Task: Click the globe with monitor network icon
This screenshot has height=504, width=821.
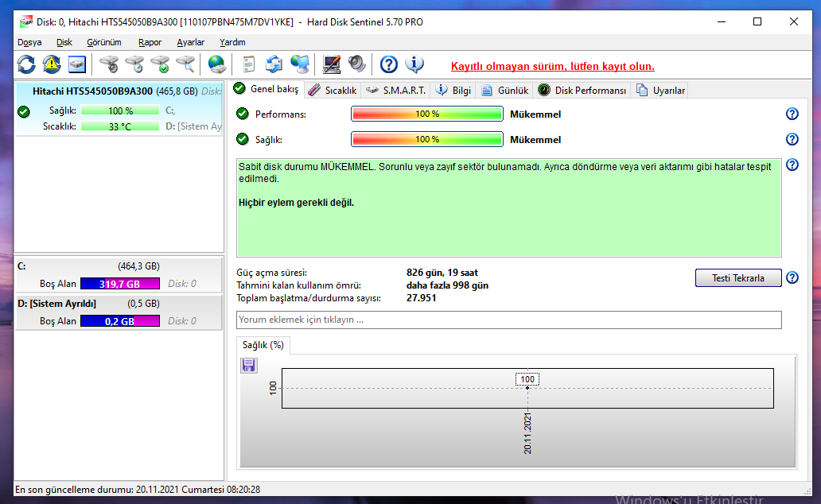Action: 299,64
